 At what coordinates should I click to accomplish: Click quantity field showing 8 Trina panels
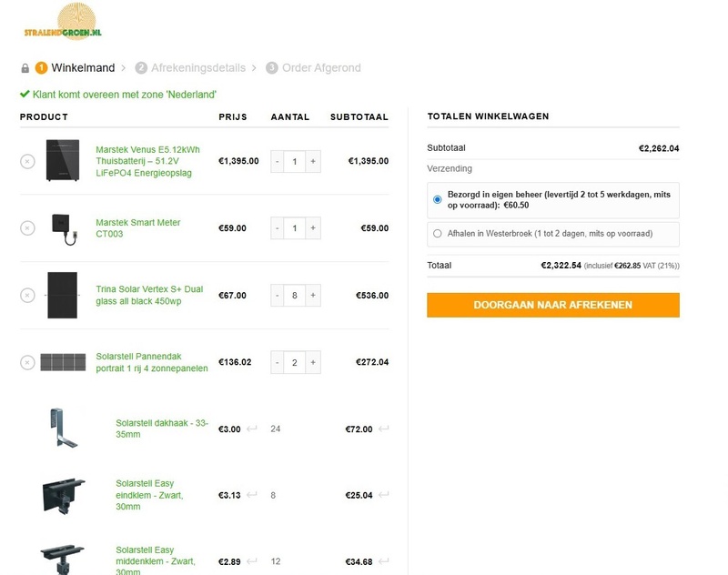294,295
